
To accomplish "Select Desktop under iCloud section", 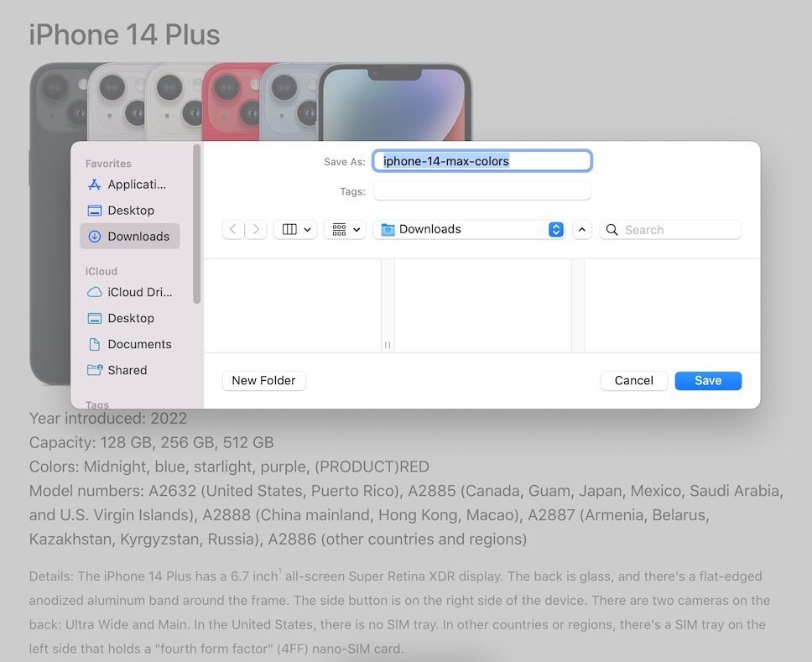I will [131, 318].
